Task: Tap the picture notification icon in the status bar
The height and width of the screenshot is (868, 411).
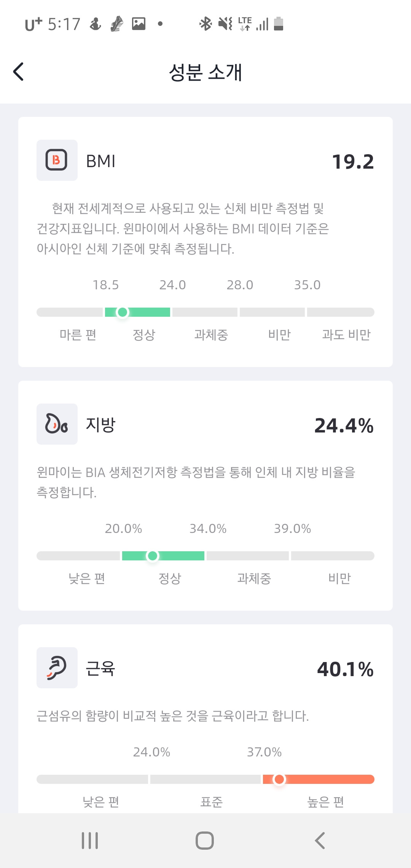Action: tap(139, 24)
